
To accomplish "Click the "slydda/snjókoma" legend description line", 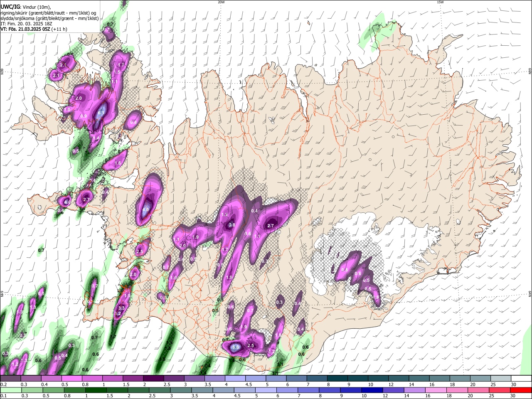I will pos(49,18).
